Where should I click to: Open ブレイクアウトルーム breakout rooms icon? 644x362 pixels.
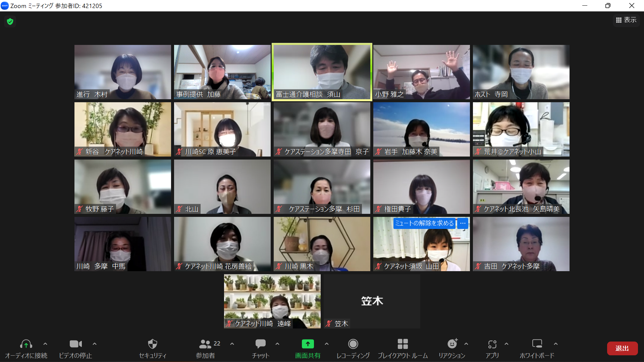coord(403,344)
